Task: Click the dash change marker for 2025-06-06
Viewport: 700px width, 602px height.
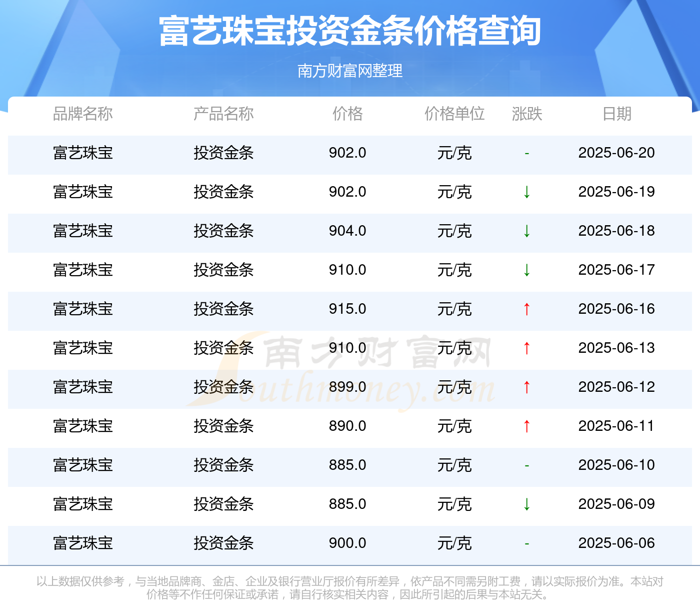Action: (526, 544)
